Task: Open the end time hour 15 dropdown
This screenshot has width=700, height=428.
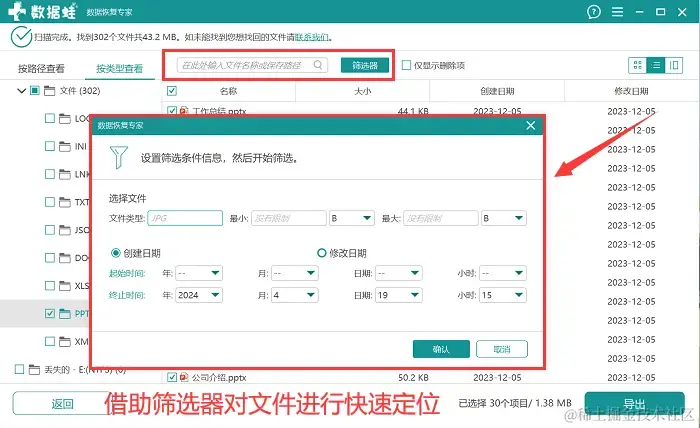Action: click(x=503, y=295)
